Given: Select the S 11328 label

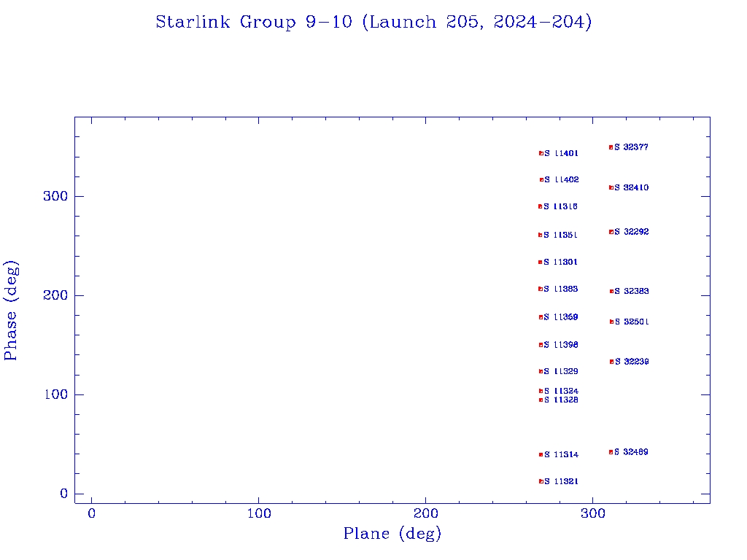Looking at the screenshot, I should 561,400.
